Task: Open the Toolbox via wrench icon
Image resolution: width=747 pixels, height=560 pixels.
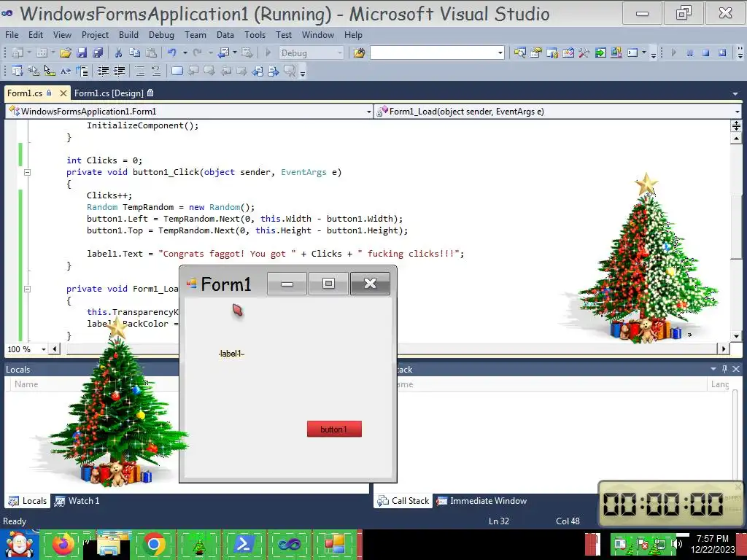Action: (584, 52)
